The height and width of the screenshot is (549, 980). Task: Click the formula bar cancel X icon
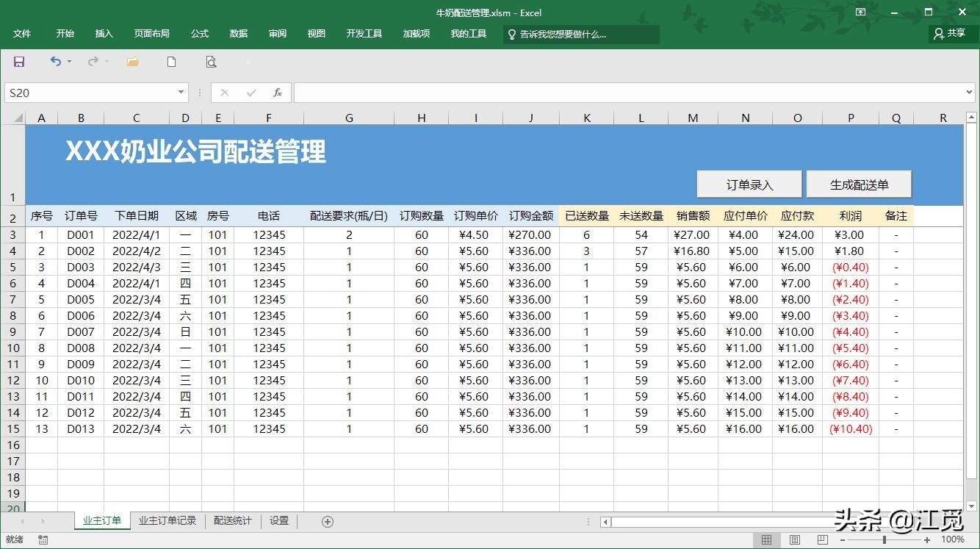225,93
